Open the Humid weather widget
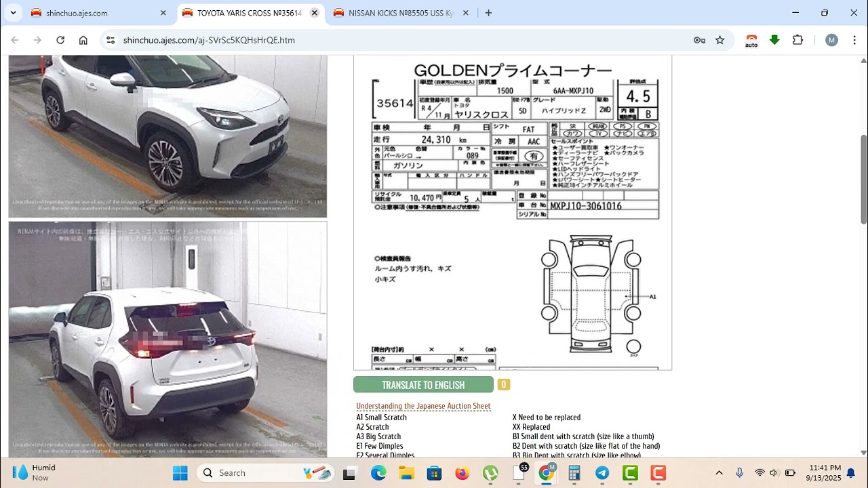Image resolution: width=868 pixels, height=488 pixels. point(35,472)
